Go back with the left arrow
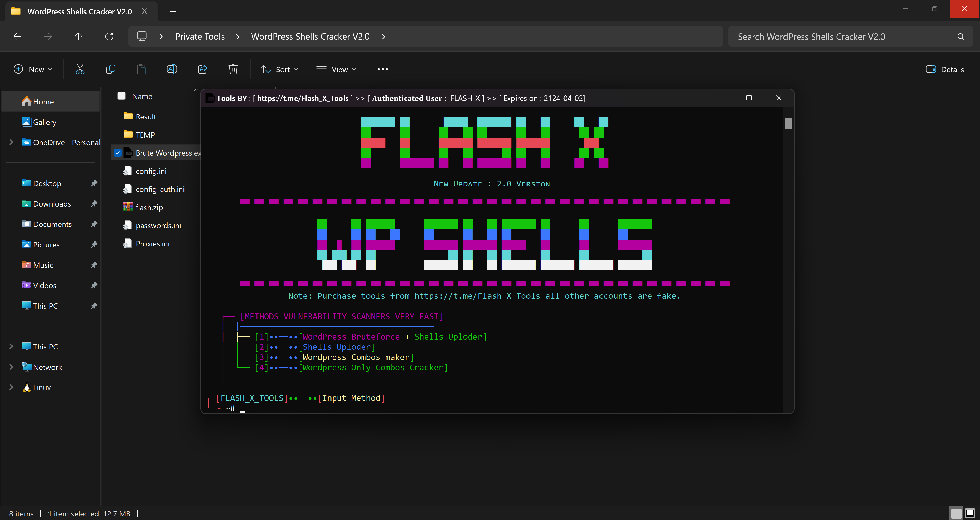 click(x=17, y=37)
